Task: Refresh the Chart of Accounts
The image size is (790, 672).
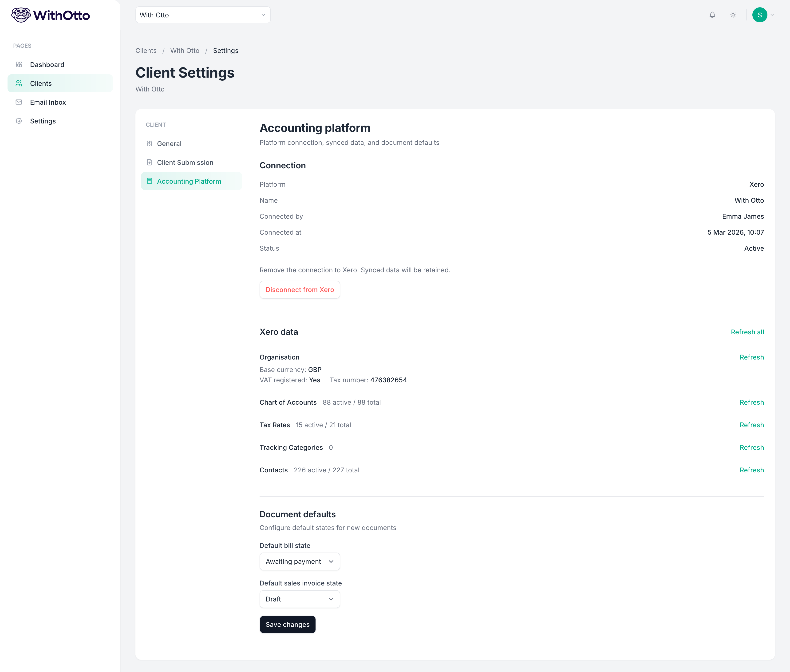Action: pos(751,402)
